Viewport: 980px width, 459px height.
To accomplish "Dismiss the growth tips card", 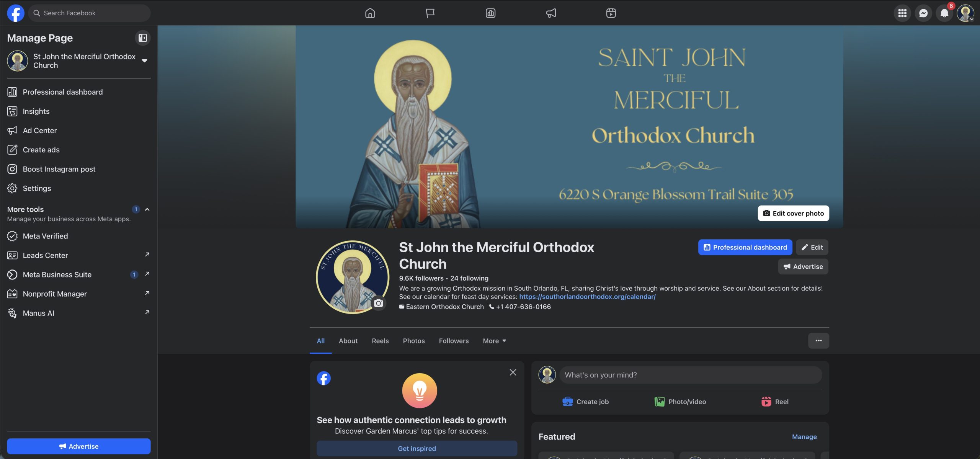I will coord(513,372).
